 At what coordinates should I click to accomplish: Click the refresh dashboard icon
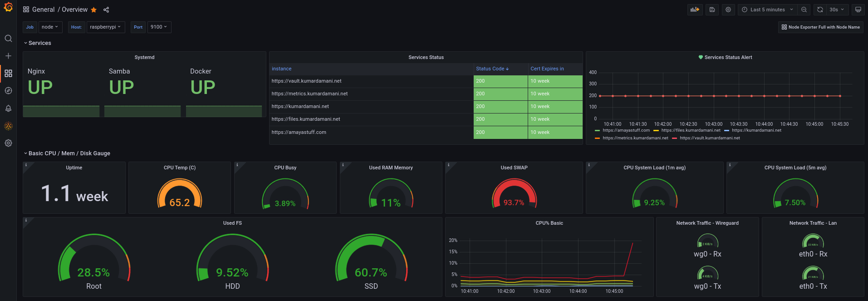[x=820, y=10]
